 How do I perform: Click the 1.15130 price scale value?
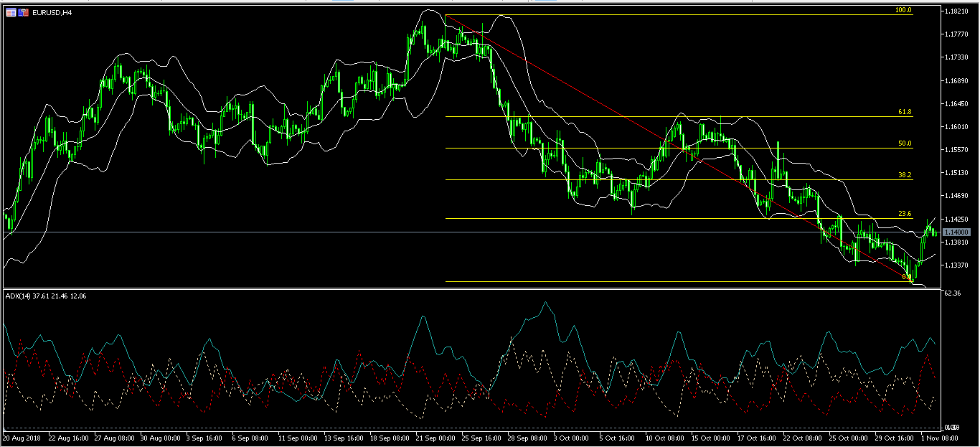(x=957, y=172)
